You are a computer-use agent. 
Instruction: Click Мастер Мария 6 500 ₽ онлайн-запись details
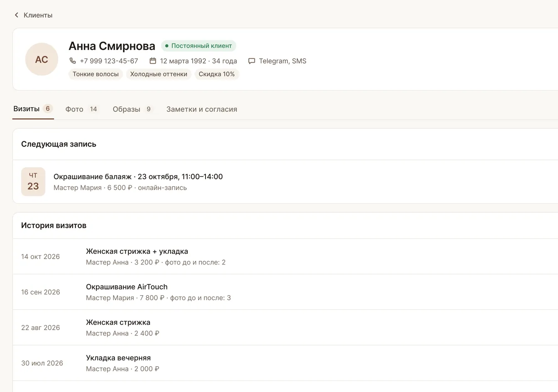click(x=120, y=188)
